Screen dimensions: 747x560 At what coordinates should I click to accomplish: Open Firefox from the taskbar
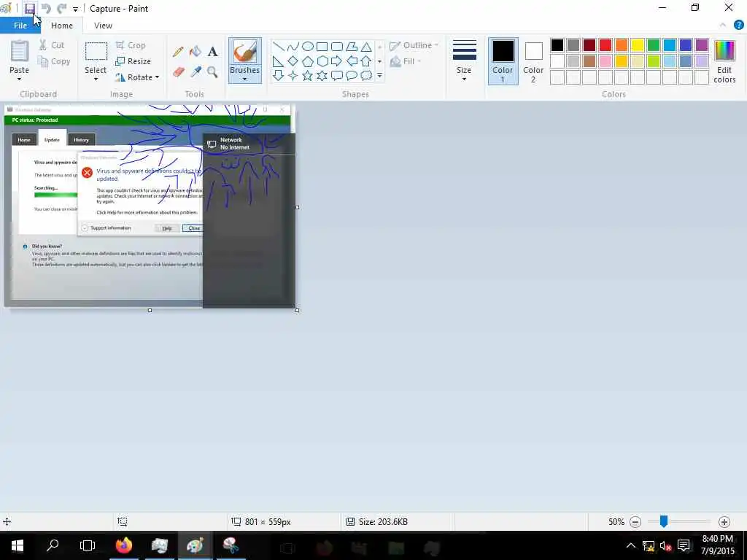(124, 545)
